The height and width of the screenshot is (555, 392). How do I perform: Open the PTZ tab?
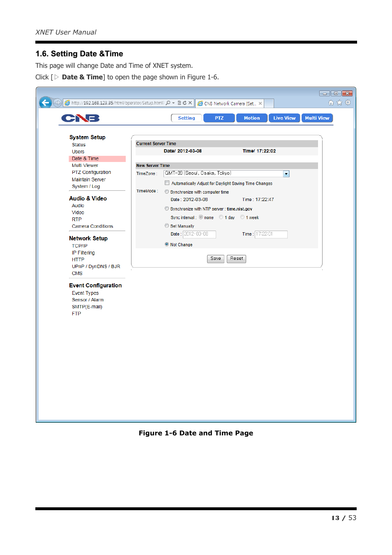tap(219, 118)
